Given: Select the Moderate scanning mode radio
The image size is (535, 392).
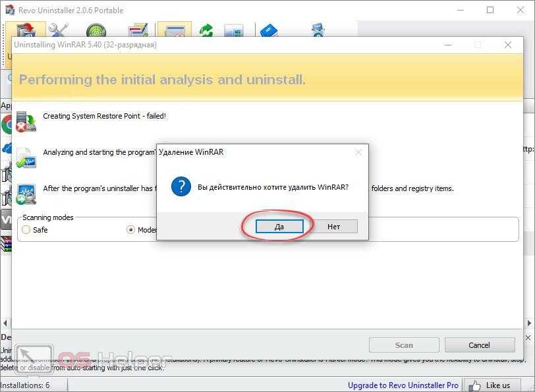Looking at the screenshot, I should pos(130,230).
